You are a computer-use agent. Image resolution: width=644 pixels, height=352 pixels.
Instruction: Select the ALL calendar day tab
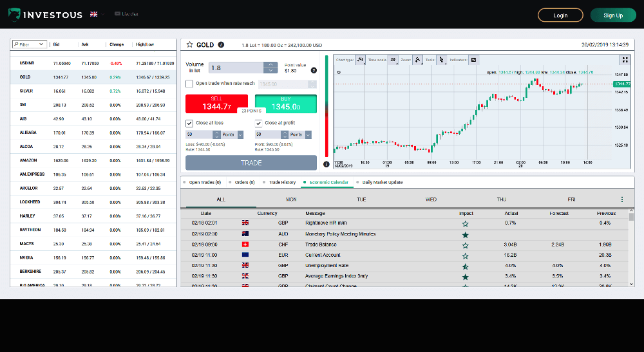221,199
